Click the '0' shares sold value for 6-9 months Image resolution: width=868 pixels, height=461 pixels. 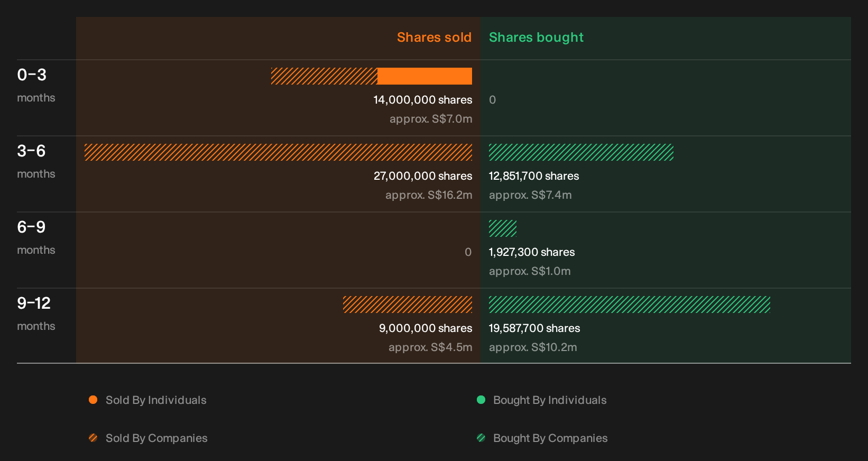point(468,252)
